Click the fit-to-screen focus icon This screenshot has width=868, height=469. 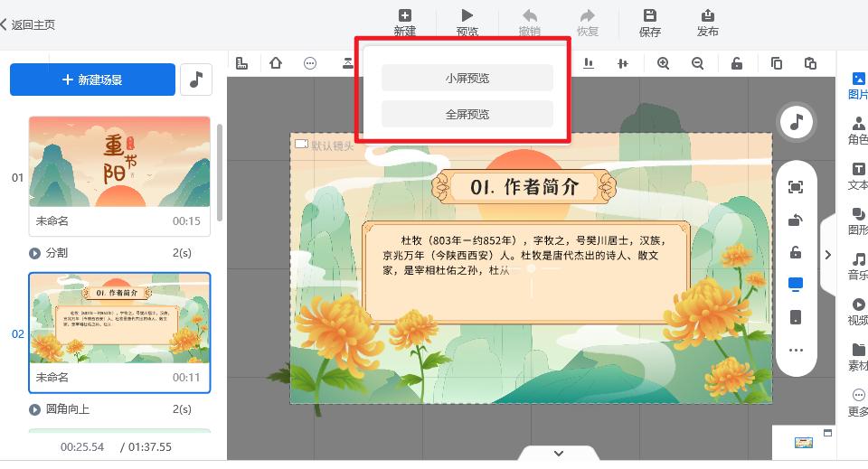pos(796,187)
